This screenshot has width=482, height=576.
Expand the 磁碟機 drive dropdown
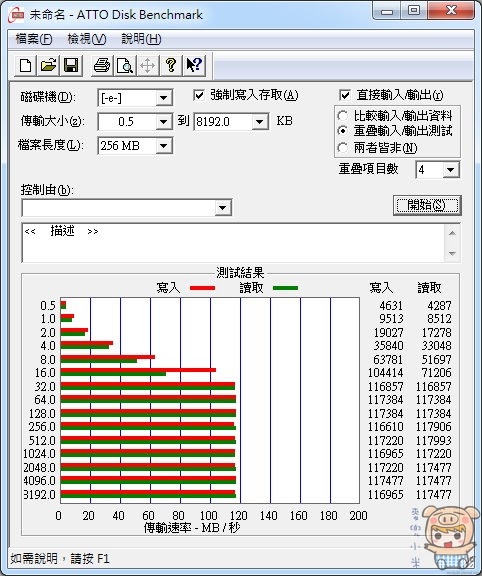pos(163,98)
